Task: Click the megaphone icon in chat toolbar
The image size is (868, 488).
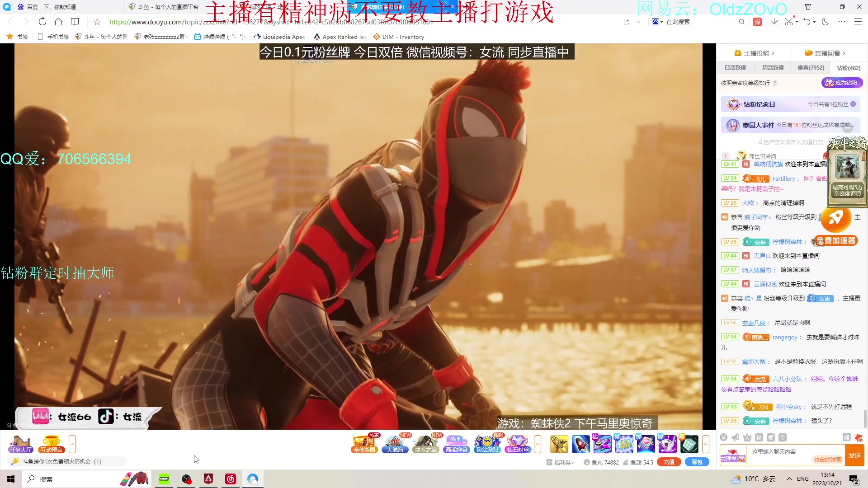Action: click(x=736, y=437)
